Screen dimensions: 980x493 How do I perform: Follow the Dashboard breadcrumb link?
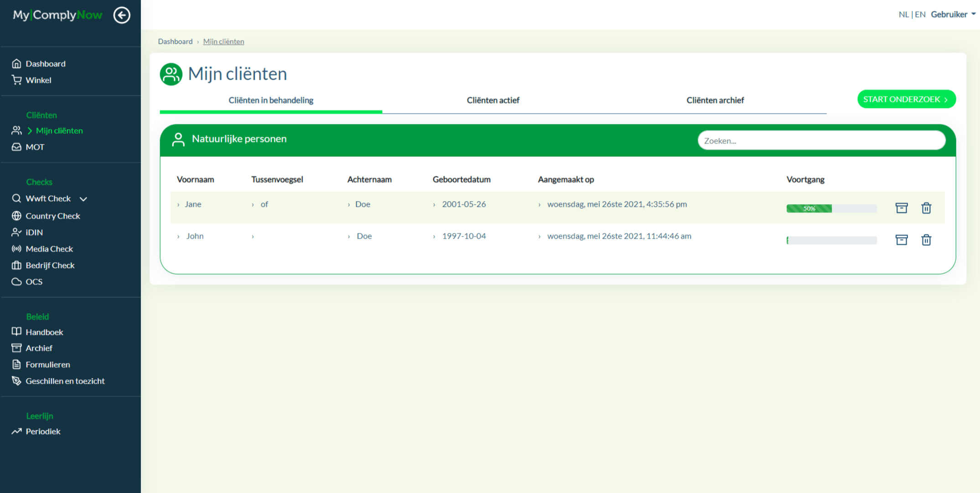[x=175, y=42]
